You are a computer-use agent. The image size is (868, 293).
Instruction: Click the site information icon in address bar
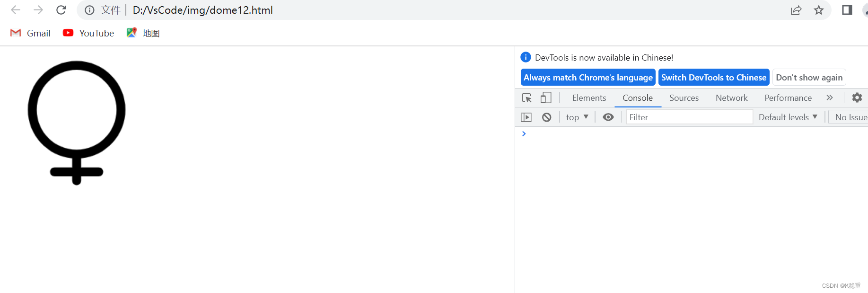(x=89, y=10)
